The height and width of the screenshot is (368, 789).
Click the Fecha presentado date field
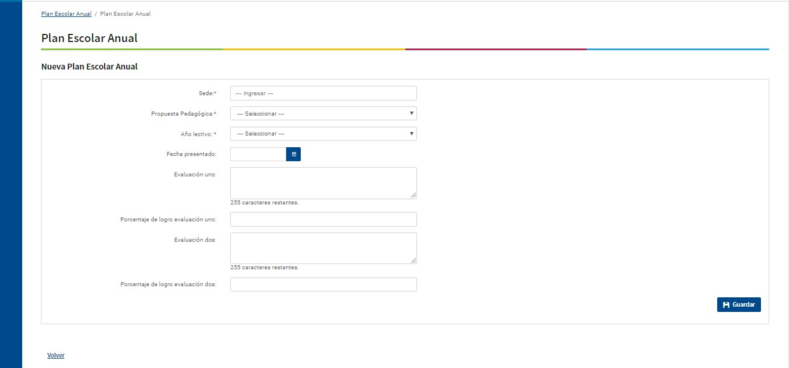pos(258,154)
